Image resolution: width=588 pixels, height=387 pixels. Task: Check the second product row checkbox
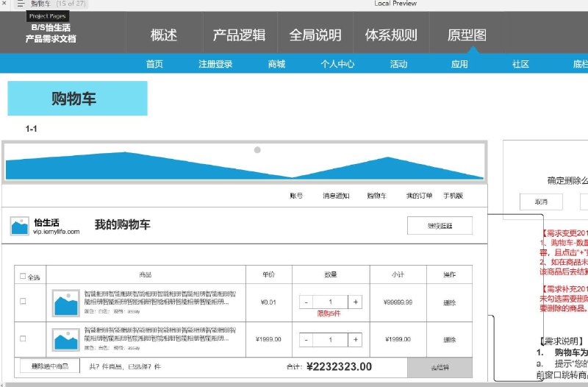coord(23,338)
